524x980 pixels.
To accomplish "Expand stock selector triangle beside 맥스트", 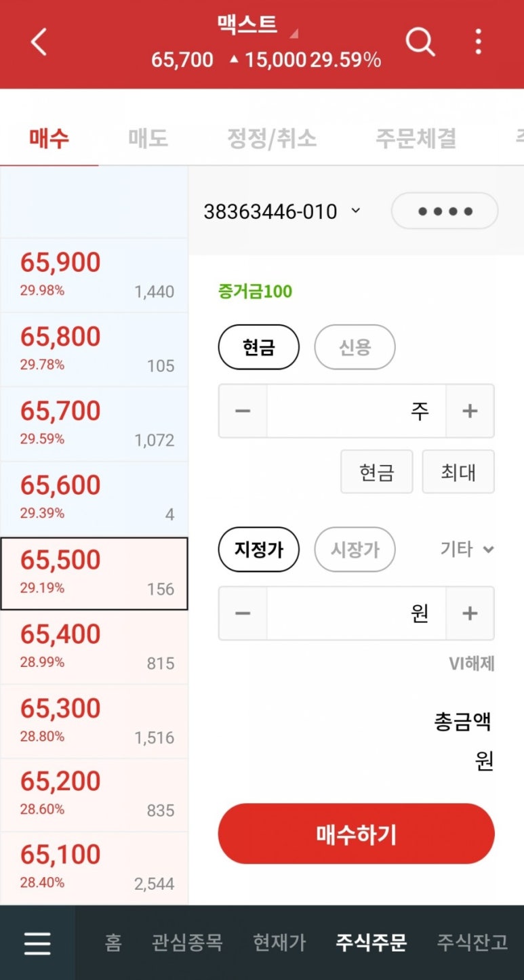I will pyautogui.click(x=294, y=33).
